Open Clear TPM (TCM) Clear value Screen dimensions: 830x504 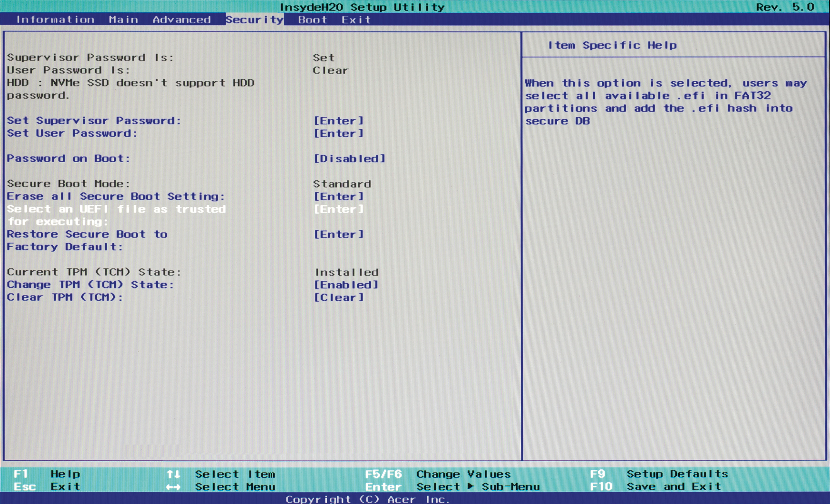coord(339,297)
